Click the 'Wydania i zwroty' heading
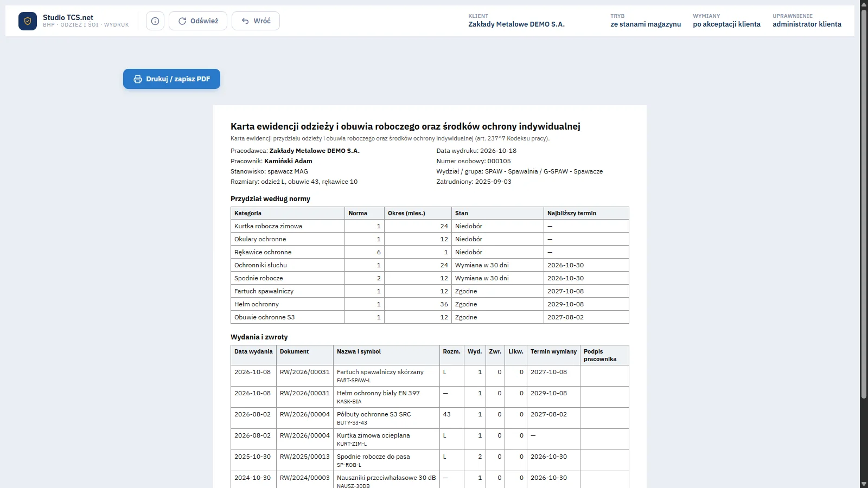The width and height of the screenshot is (868, 488). point(259,337)
